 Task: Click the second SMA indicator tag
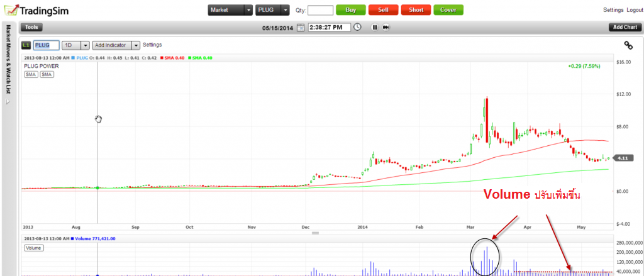[47, 74]
